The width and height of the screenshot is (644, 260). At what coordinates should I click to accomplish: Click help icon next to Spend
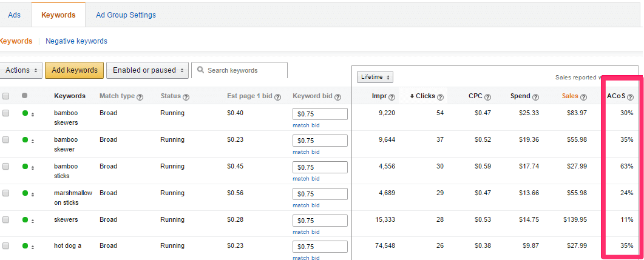537,97
